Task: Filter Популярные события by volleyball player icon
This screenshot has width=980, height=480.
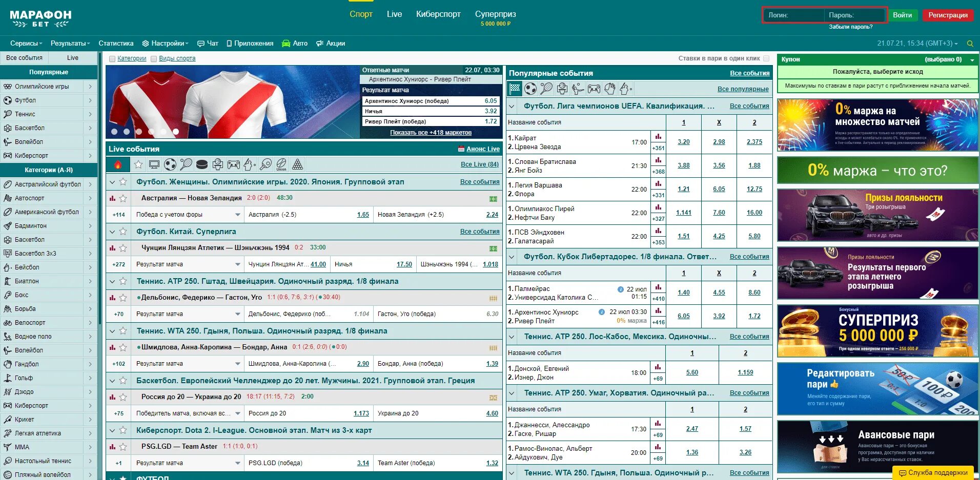Action: coord(578,89)
